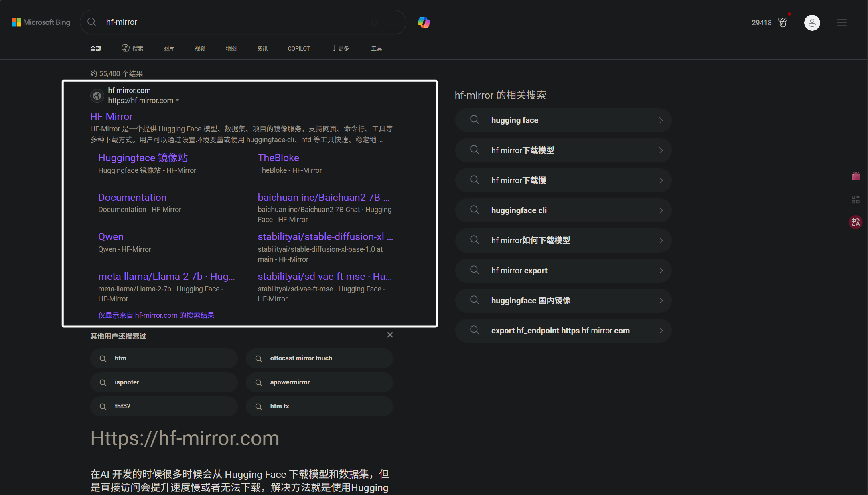Image resolution: width=868 pixels, height=495 pixels.
Task: Click the translate sidebar icon
Action: coord(856,222)
